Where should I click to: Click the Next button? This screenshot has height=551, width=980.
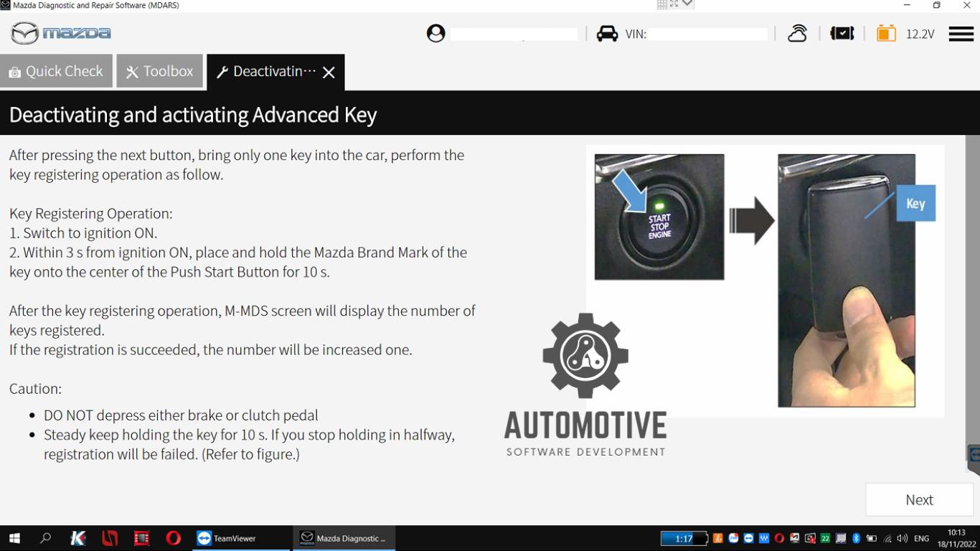[919, 500]
